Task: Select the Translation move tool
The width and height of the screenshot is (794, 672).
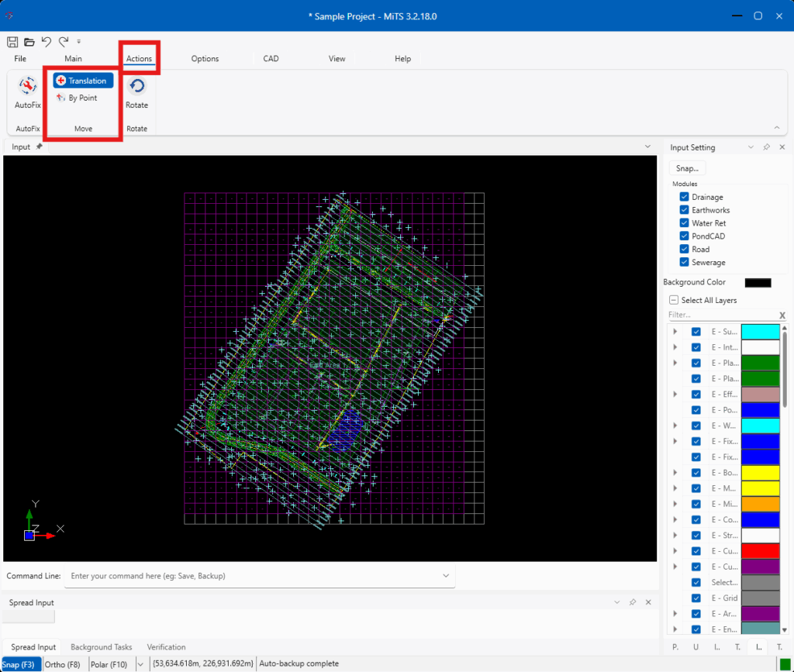Action: click(84, 81)
